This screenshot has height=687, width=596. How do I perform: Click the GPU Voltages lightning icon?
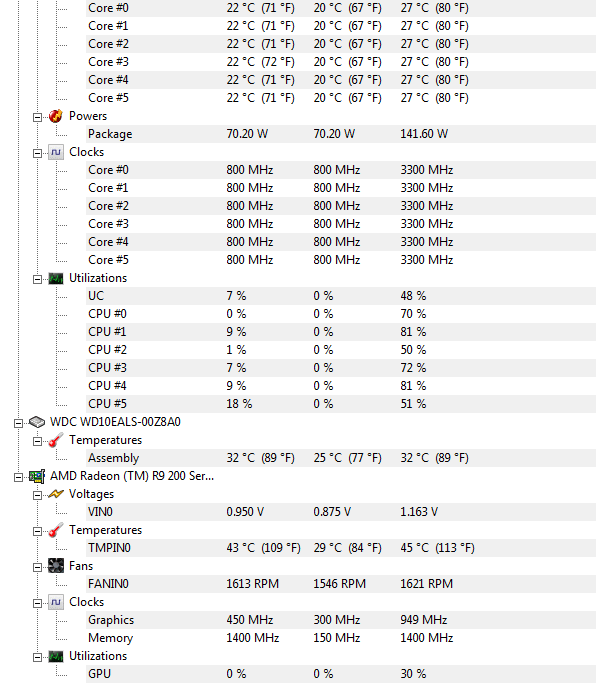(x=56, y=494)
